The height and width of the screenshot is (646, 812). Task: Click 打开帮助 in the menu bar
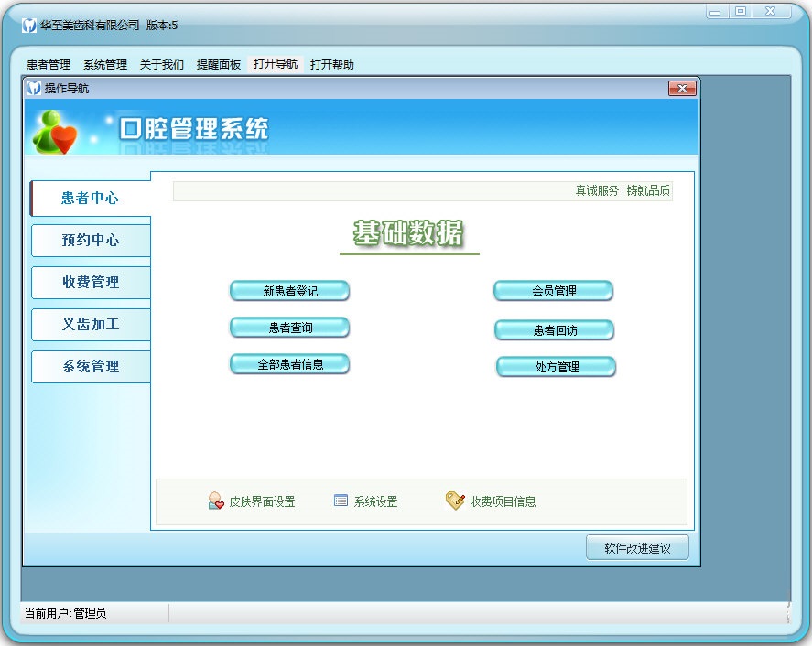pyautogui.click(x=332, y=65)
